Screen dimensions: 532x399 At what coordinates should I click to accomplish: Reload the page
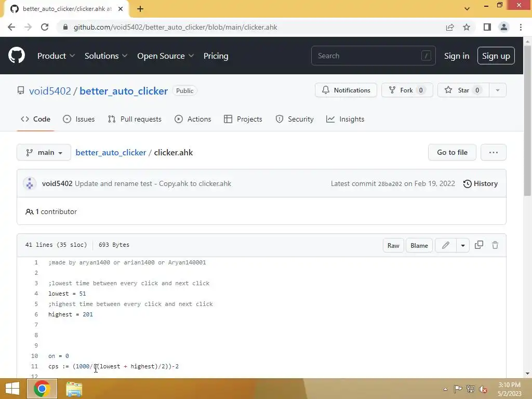(45, 27)
